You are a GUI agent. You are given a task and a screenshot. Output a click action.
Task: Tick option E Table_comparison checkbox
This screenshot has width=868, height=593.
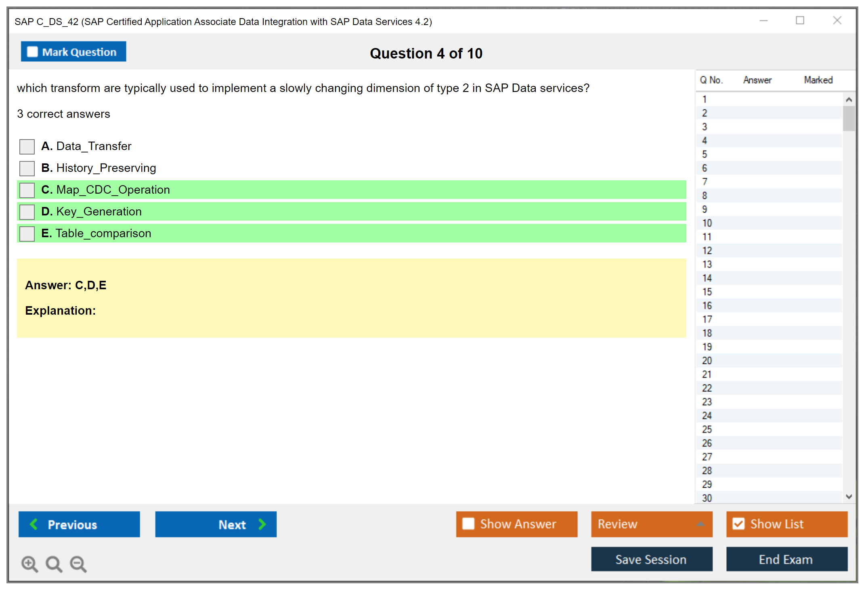(x=27, y=234)
